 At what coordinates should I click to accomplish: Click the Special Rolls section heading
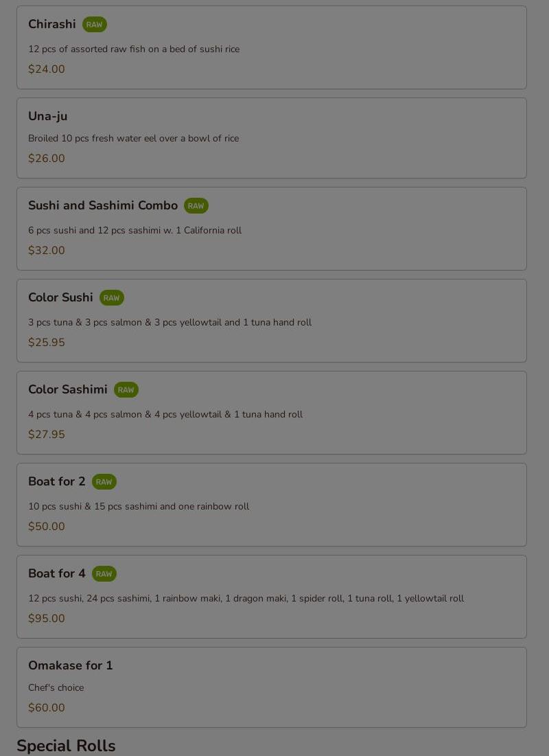click(x=66, y=746)
